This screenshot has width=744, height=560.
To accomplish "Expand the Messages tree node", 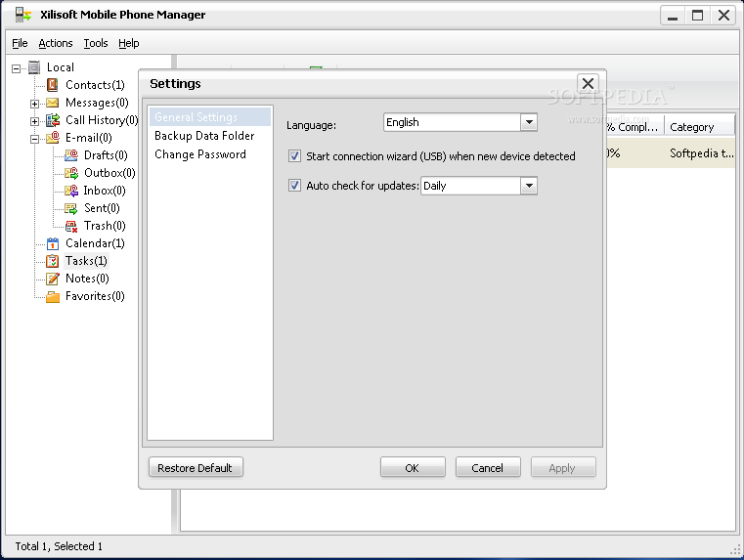I will pyautogui.click(x=34, y=104).
